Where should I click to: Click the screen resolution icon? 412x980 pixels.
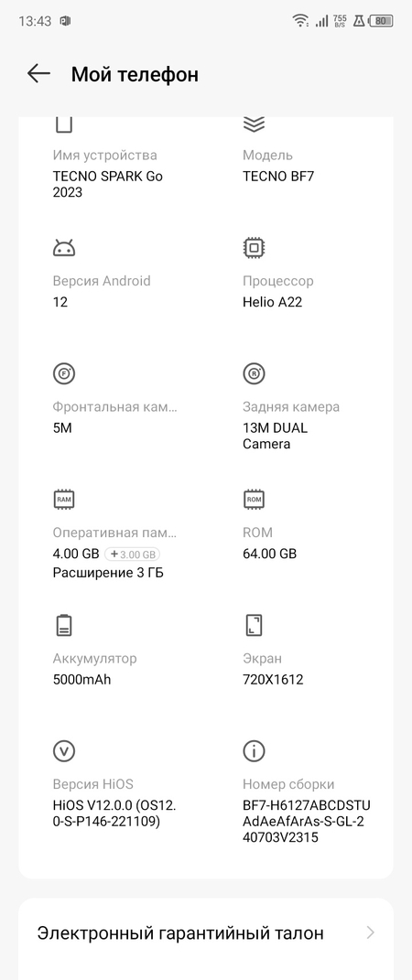pyautogui.click(x=254, y=625)
